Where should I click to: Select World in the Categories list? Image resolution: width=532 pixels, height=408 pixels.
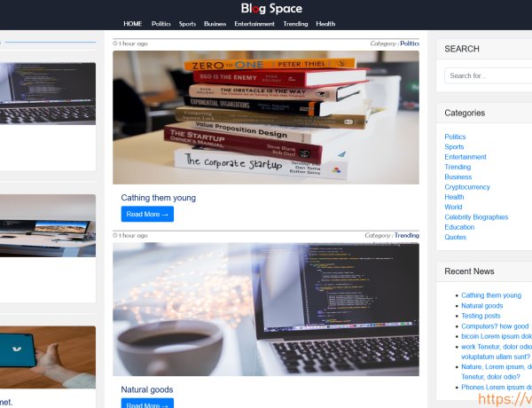[x=453, y=207]
